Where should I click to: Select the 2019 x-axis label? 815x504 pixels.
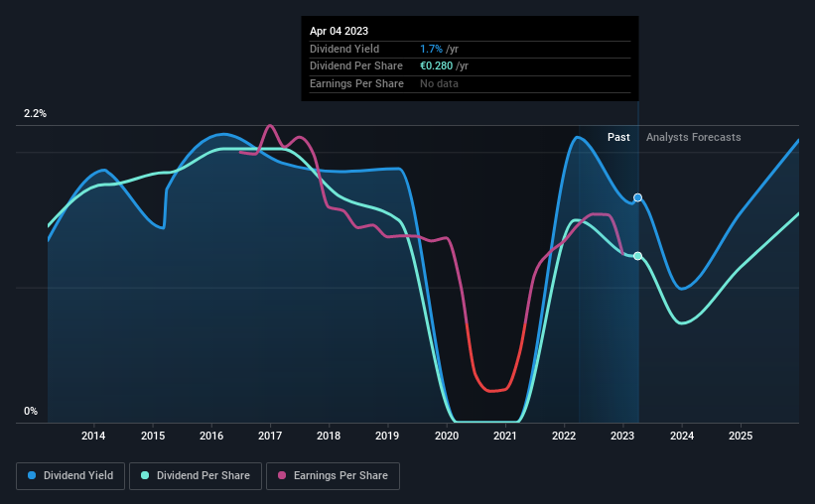pos(387,436)
